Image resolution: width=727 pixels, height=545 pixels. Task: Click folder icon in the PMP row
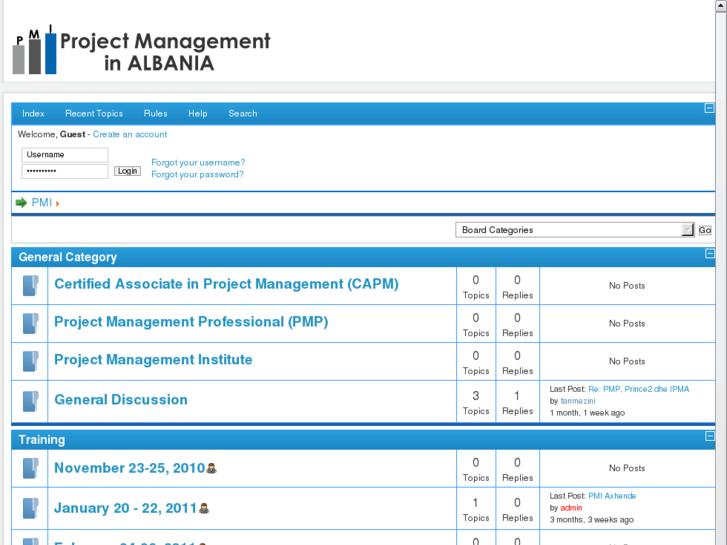(31, 324)
